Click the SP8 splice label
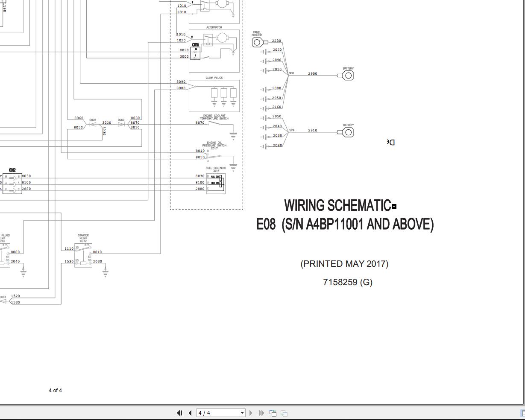The height and width of the screenshot is (420, 525). (291, 73)
